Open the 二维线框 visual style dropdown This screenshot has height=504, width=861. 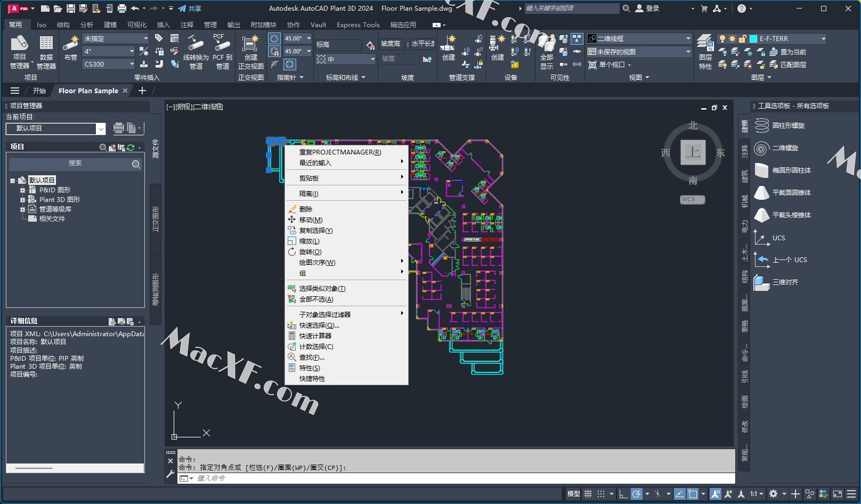tap(639, 38)
